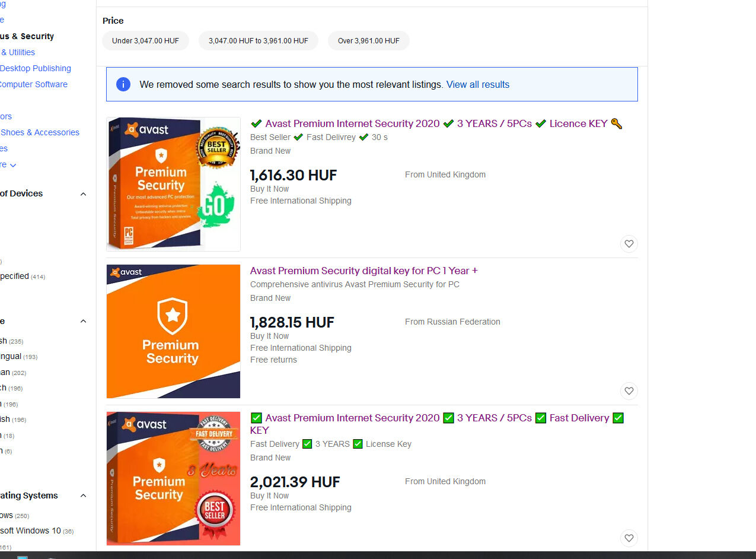The height and width of the screenshot is (559, 756).
Task: Filter by the 'sh (235)' language option
Action: click(x=11, y=341)
